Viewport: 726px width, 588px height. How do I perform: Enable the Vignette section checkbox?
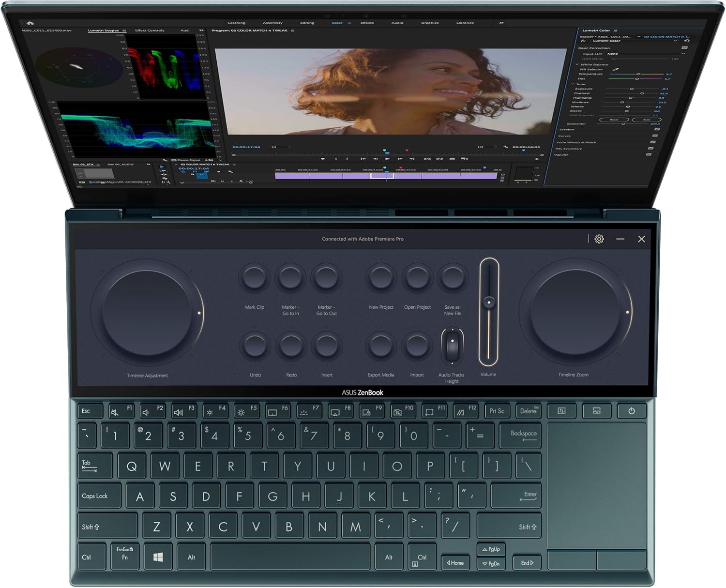tap(649, 155)
